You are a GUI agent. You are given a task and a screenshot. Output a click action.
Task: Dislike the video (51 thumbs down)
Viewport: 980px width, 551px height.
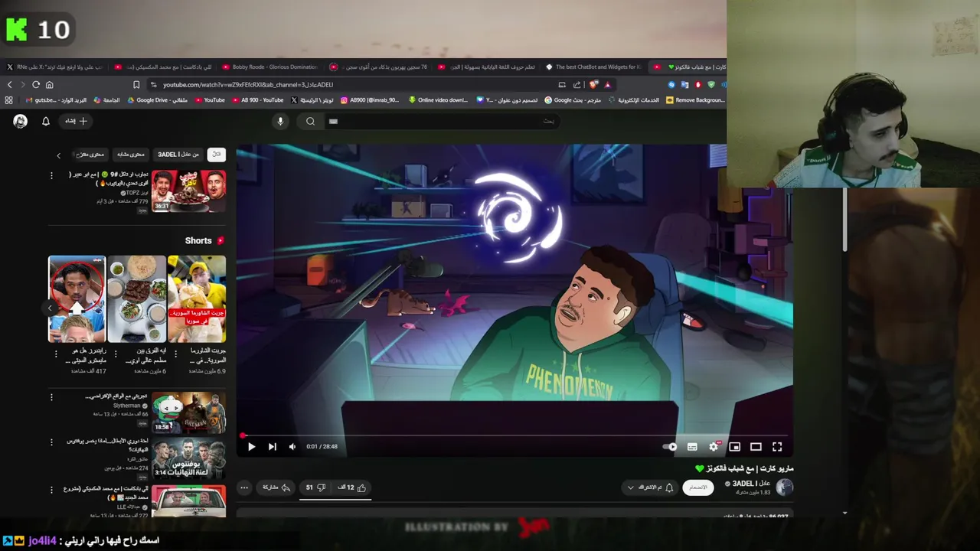pyautogui.click(x=315, y=487)
